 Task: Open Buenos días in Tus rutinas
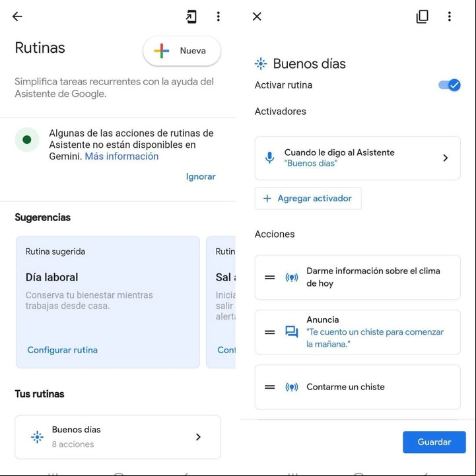click(118, 437)
